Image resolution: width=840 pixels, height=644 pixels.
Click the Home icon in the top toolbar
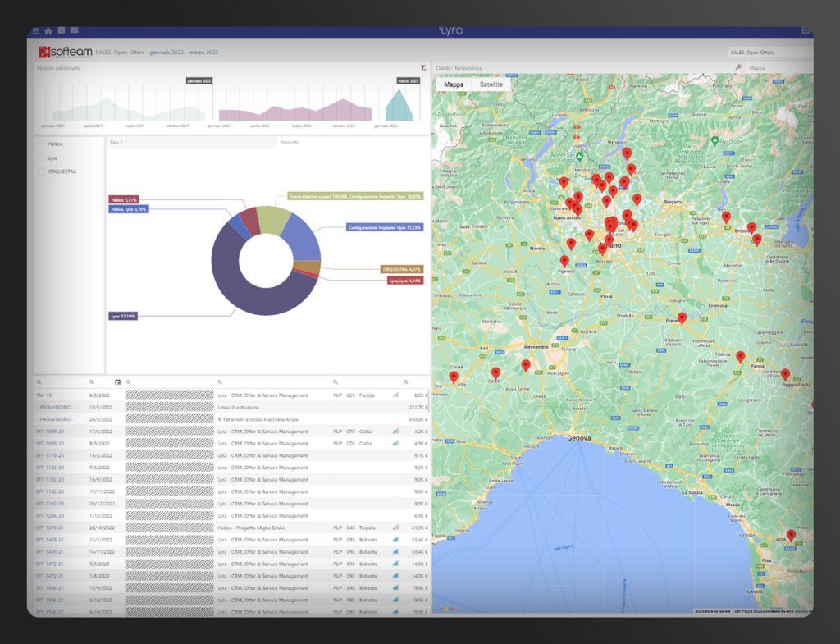point(48,31)
